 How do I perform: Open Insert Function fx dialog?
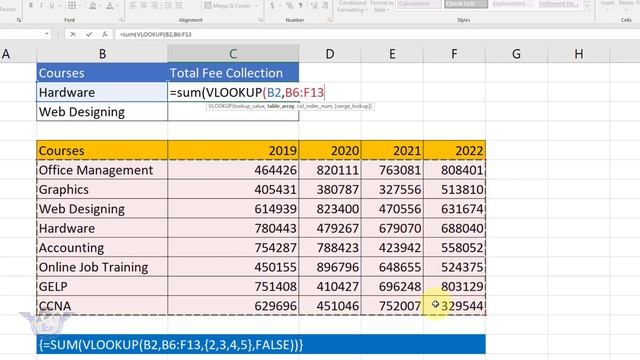(x=104, y=34)
